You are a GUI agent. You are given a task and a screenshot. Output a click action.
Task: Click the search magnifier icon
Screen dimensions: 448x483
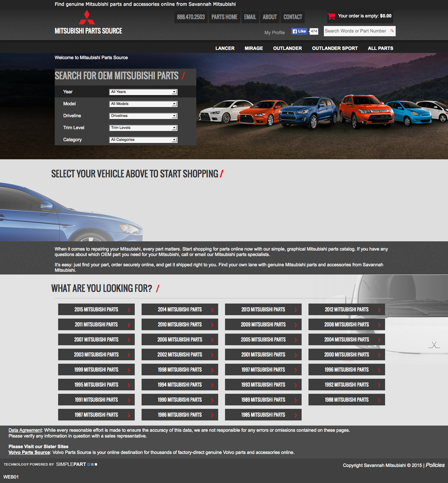point(392,31)
